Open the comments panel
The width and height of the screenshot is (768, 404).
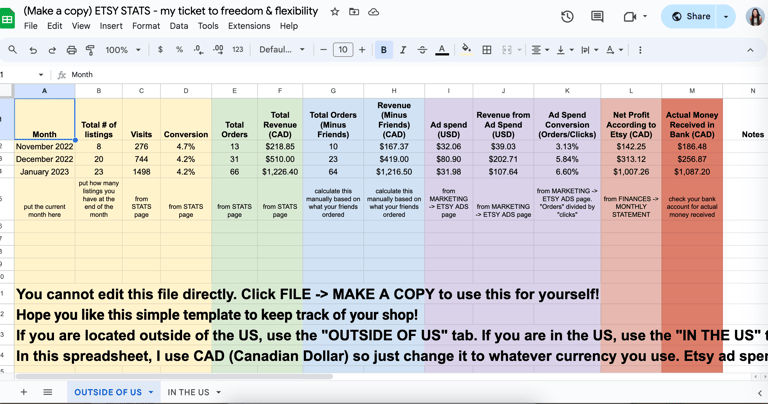pos(597,17)
